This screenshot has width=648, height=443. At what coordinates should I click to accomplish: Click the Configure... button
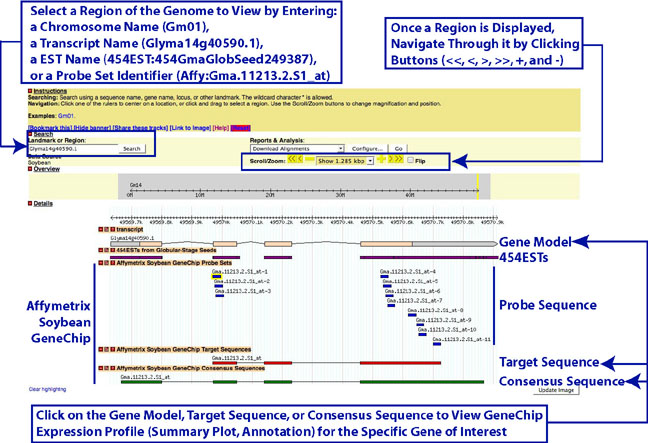point(367,149)
